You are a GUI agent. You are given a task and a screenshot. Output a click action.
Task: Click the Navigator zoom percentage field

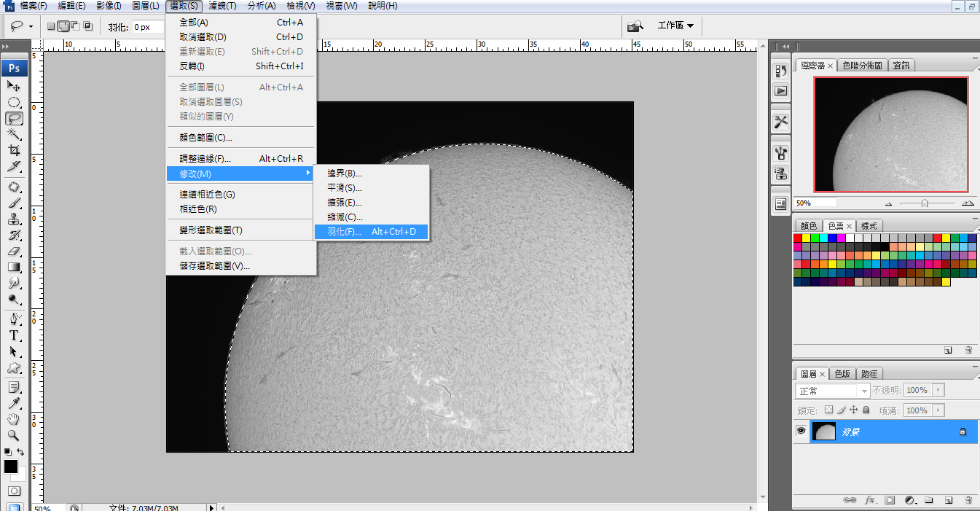click(x=814, y=203)
